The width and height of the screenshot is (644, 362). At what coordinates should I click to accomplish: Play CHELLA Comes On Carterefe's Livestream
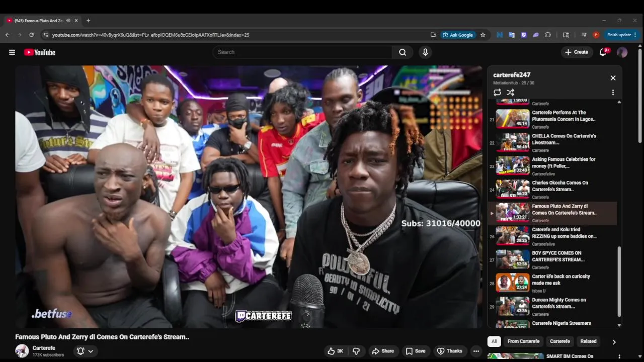coord(552,143)
